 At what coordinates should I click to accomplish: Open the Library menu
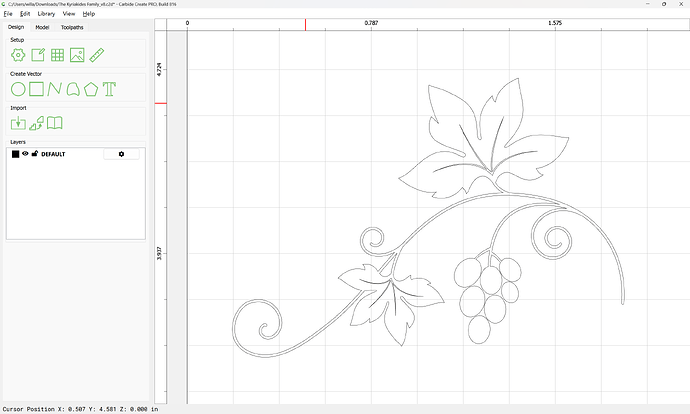(46, 14)
